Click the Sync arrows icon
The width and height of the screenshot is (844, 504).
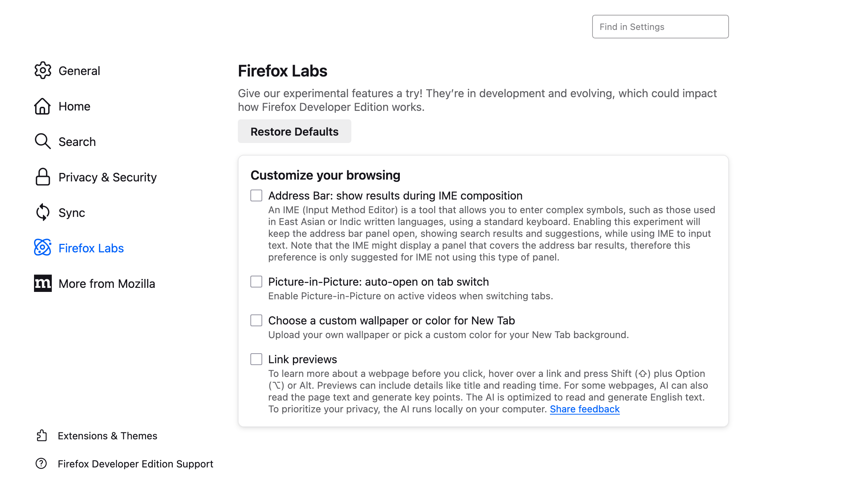click(x=43, y=212)
